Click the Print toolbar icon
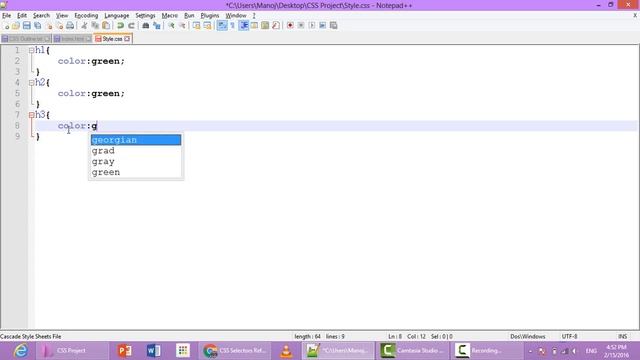 [70, 26]
